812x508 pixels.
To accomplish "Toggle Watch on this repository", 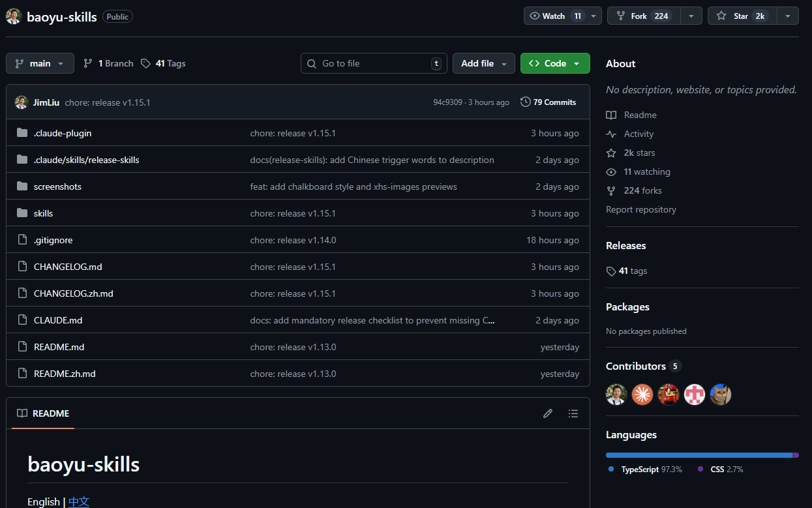I will coord(555,16).
